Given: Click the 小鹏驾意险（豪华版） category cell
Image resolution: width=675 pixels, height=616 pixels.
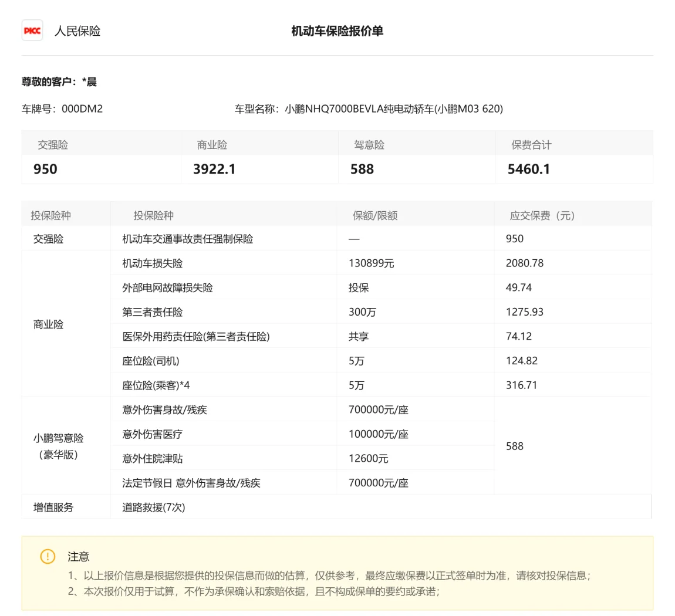Looking at the screenshot, I should tap(58, 446).
